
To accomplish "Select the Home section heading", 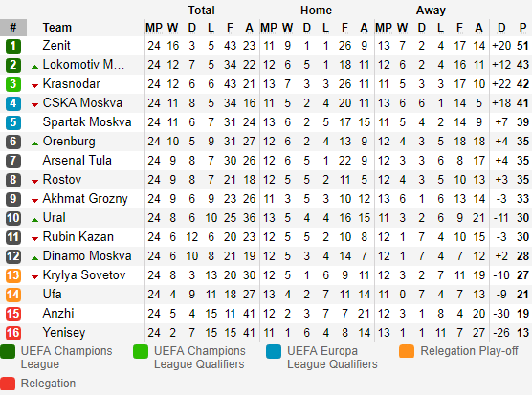I will click(x=316, y=11).
